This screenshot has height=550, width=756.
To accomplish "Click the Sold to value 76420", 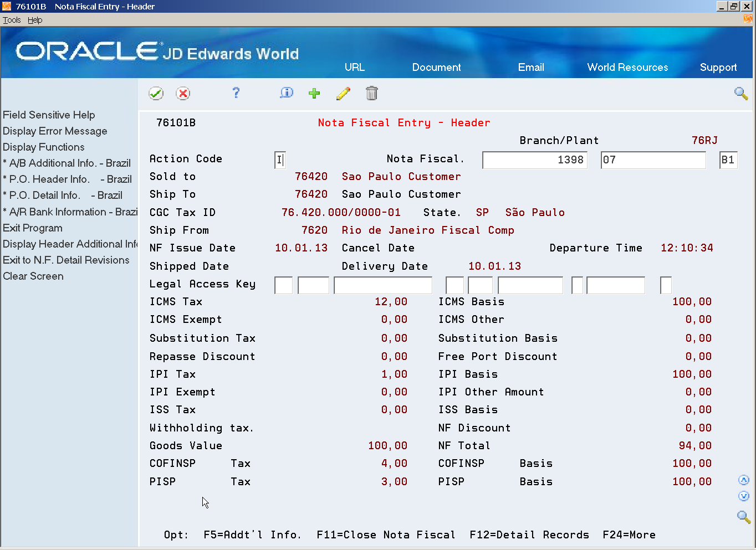I will 311,176.
